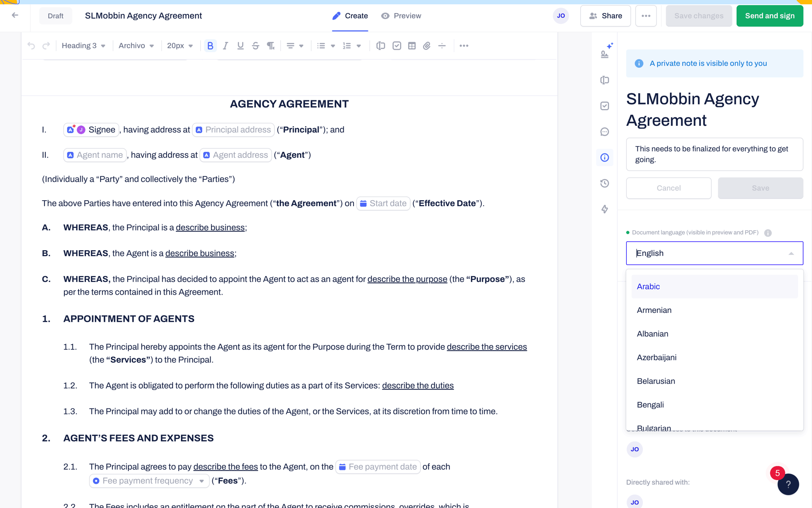Open the Heading 3 style dropdown

pos(83,46)
